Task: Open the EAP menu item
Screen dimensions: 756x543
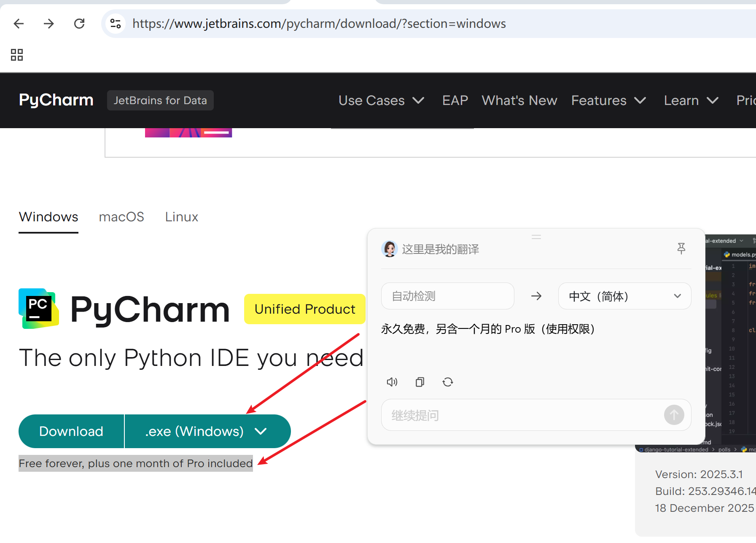Action: [x=455, y=100]
